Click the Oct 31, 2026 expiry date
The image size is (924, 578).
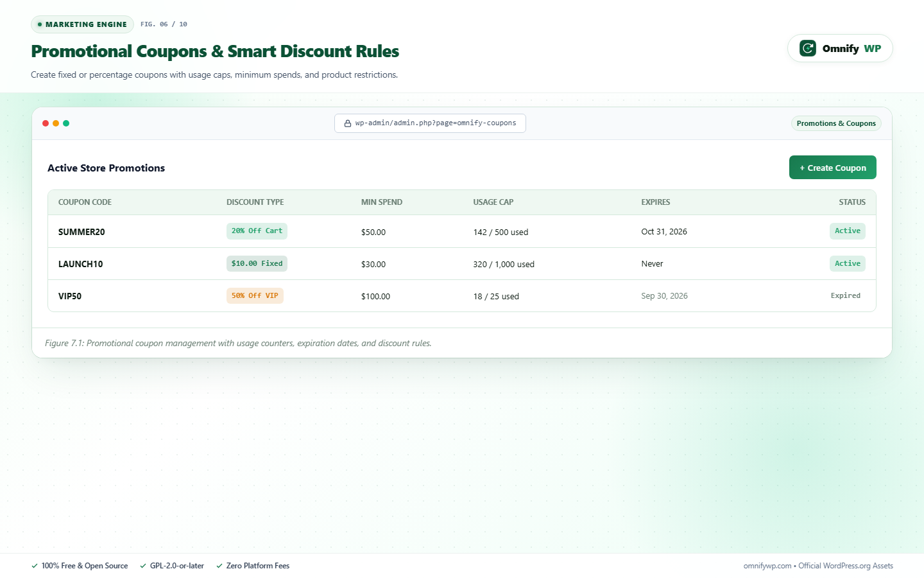pyautogui.click(x=664, y=232)
